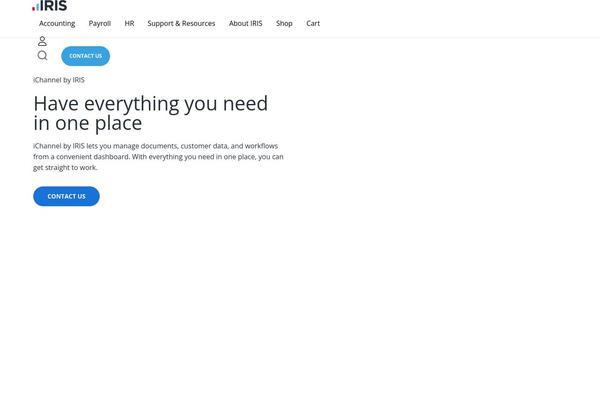600x400 pixels.
Task: Open the Accounting menu
Action: click(57, 23)
